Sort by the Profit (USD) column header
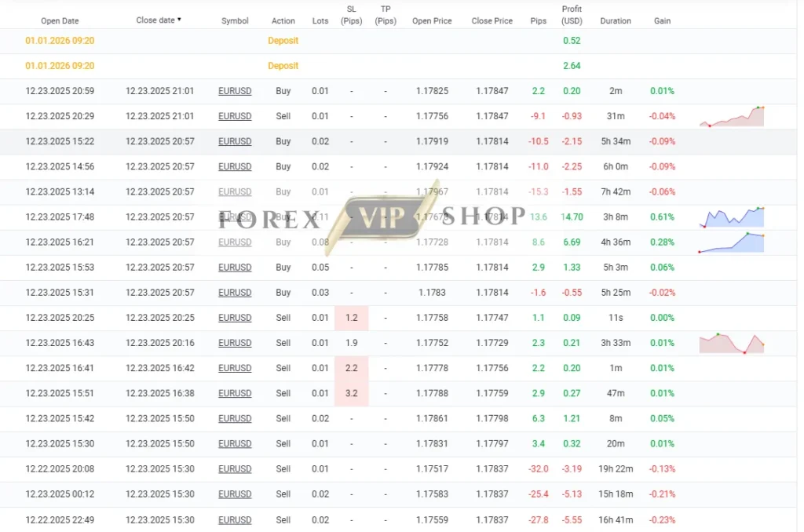Screen dimensions: 804x532 (572, 15)
